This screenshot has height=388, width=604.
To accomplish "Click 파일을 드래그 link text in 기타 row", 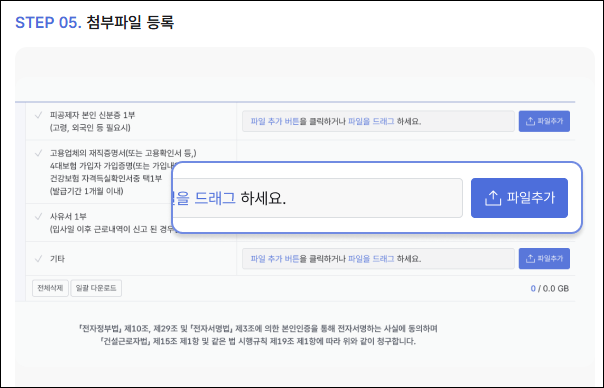I will point(371,259).
